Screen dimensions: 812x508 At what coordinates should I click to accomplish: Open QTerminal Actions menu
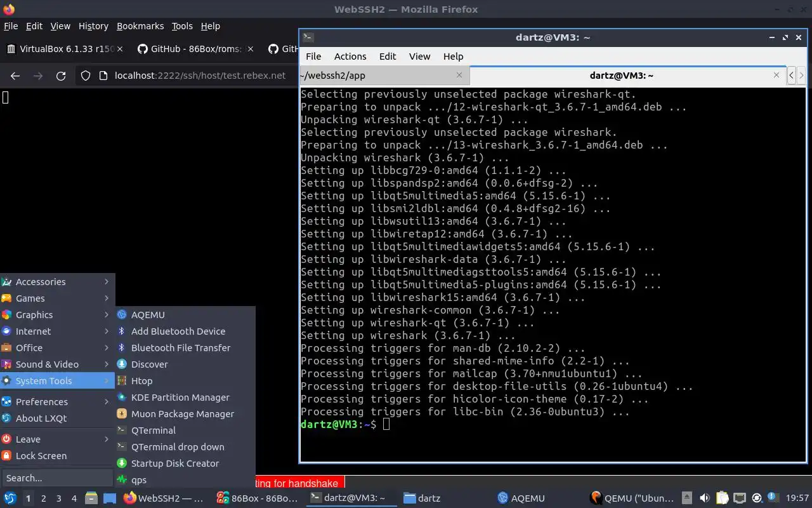(x=350, y=57)
